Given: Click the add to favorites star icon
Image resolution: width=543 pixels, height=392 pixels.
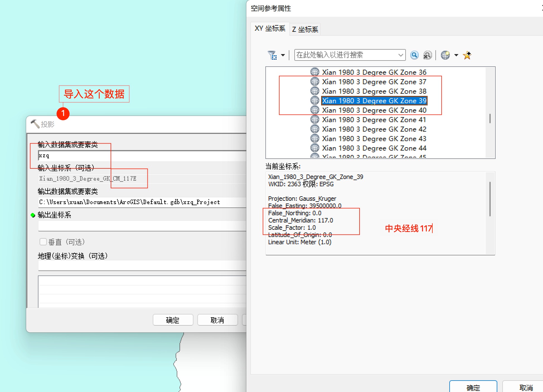Looking at the screenshot, I should click(467, 55).
